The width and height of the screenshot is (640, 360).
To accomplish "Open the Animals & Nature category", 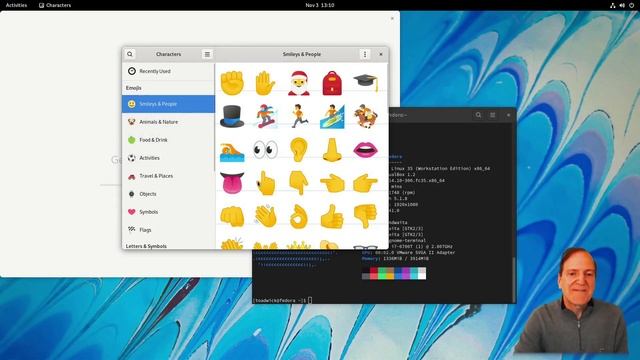I will (x=168, y=122).
